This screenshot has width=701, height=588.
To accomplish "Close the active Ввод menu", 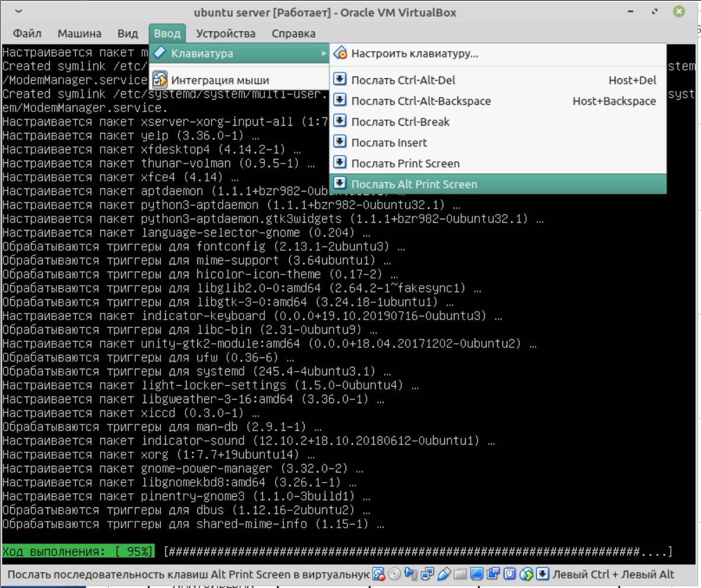I will click(x=167, y=34).
